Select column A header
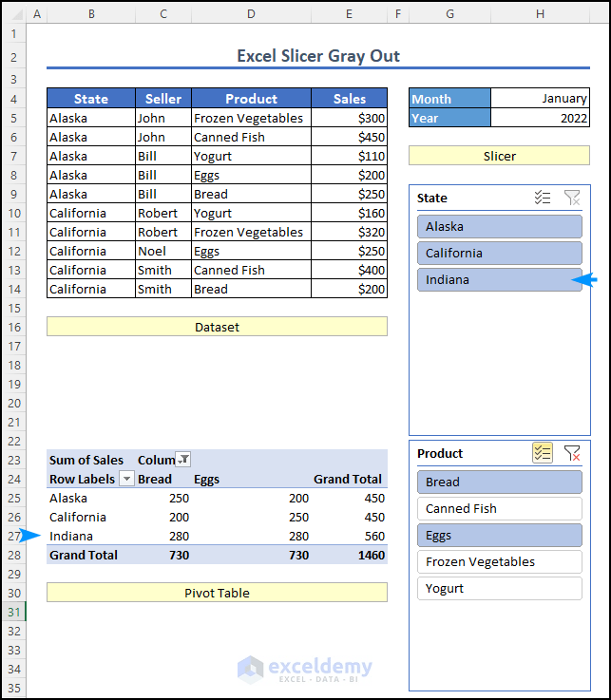 [x=37, y=14]
